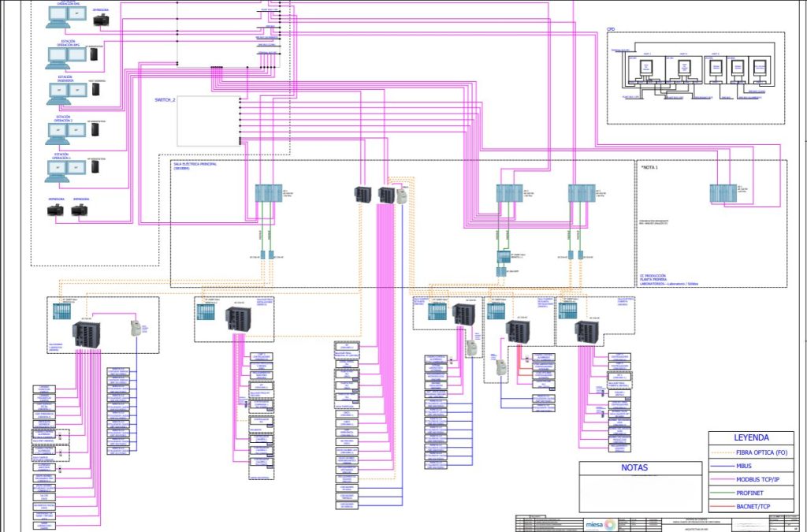The height and width of the screenshot is (532, 807).
Task: Select the BACNET/TCP legend entry
Action: [753, 507]
